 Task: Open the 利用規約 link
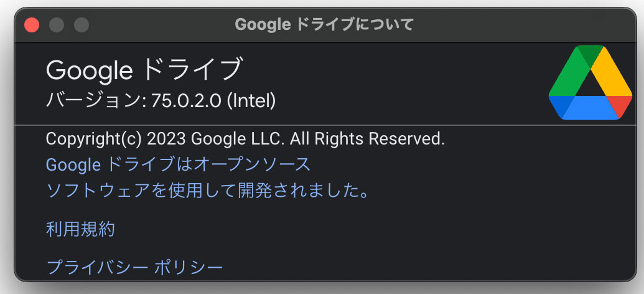(x=80, y=229)
